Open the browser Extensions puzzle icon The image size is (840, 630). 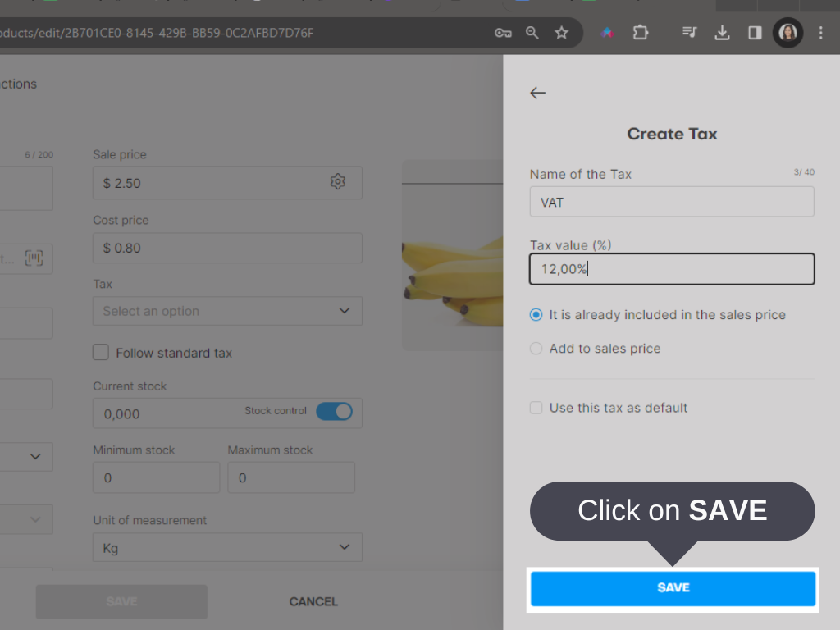(x=640, y=33)
